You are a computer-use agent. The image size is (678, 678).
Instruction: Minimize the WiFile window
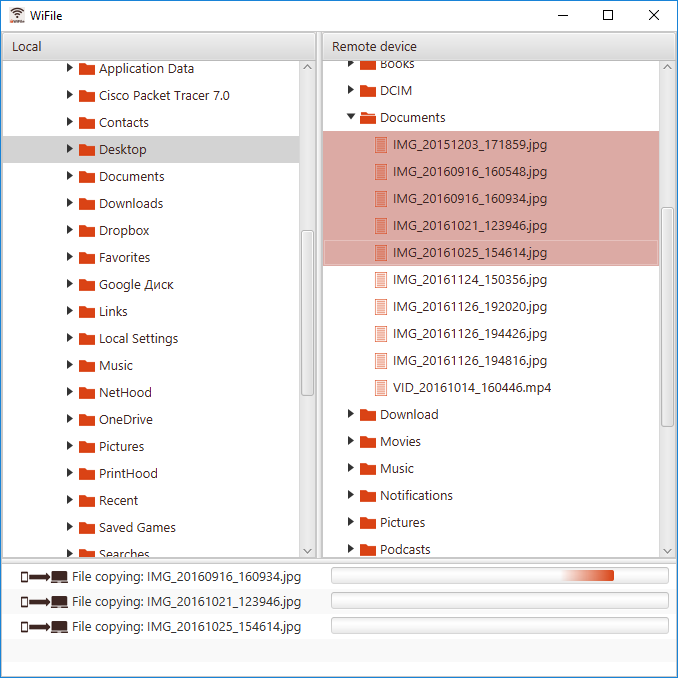point(563,15)
